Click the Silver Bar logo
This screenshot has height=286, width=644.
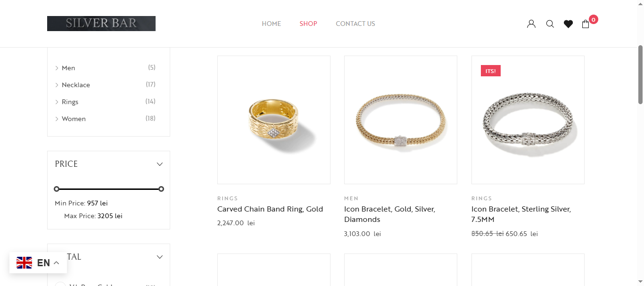click(x=101, y=24)
